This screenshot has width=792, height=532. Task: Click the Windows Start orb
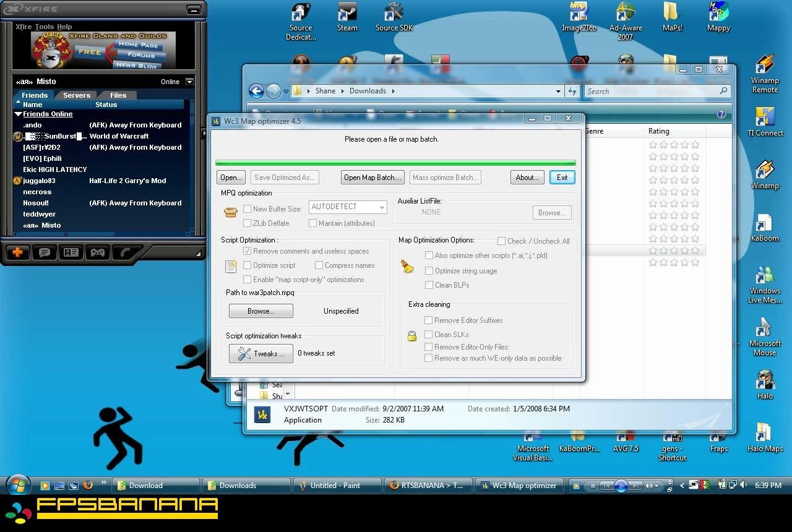click(18, 485)
